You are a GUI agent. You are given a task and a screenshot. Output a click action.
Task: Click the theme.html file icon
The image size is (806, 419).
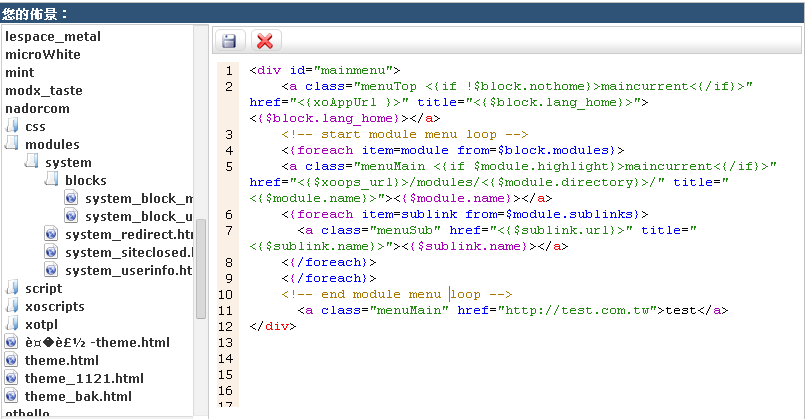tap(12, 361)
